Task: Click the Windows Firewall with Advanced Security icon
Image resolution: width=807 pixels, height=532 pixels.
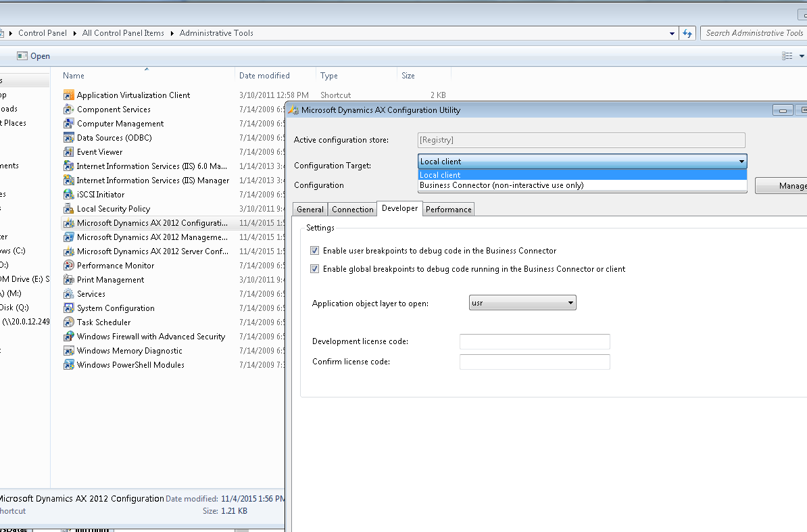Action: [68, 337]
